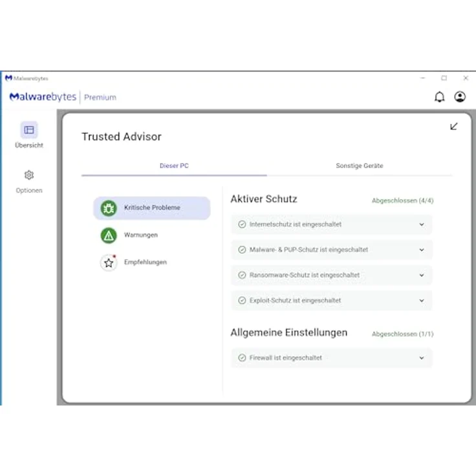Click Firewall ist eingeschaltet text
The image size is (476, 476).
[x=286, y=358]
